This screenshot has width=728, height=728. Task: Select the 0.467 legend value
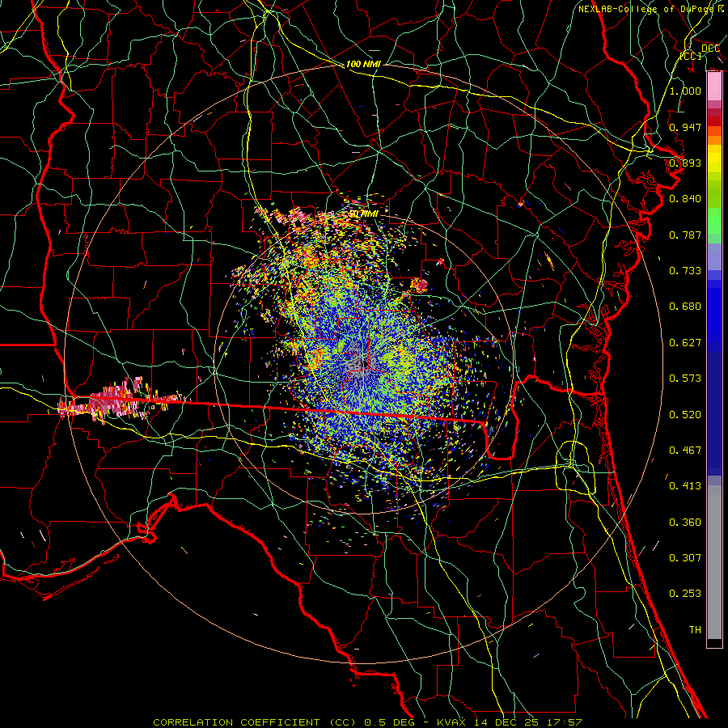685,450
